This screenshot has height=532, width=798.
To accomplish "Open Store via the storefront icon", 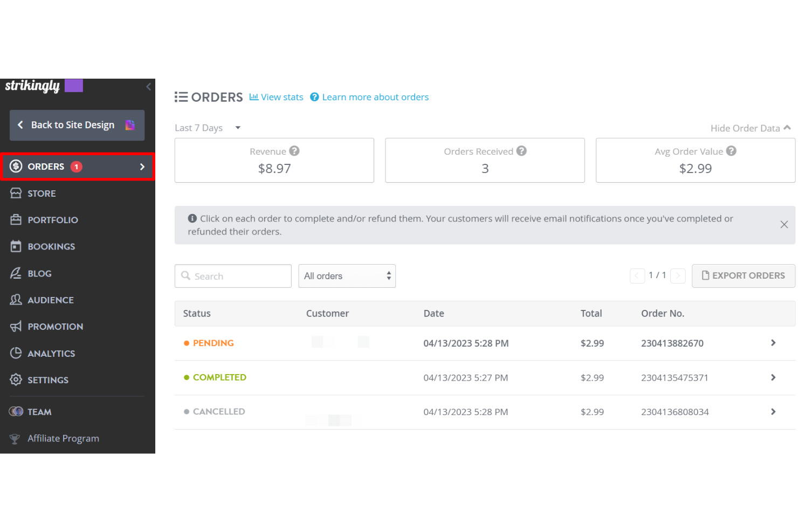I will [x=16, y=193].
